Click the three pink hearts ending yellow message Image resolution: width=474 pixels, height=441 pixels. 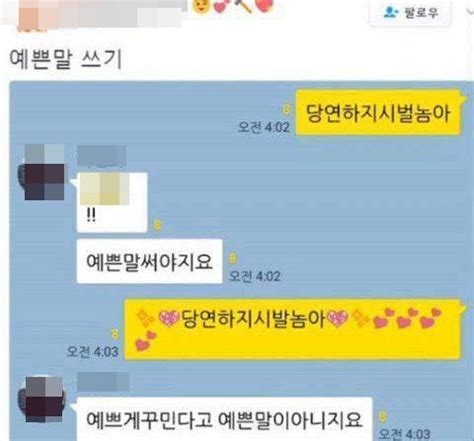407,318
